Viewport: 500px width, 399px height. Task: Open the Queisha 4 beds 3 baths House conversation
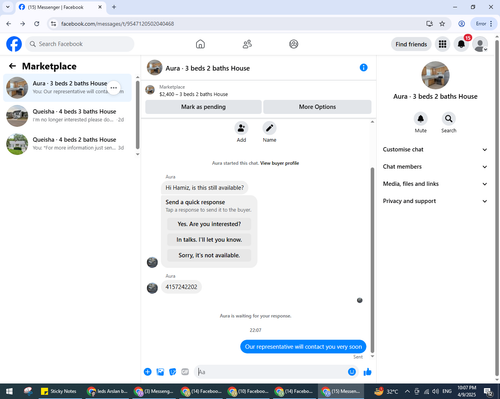67,116
